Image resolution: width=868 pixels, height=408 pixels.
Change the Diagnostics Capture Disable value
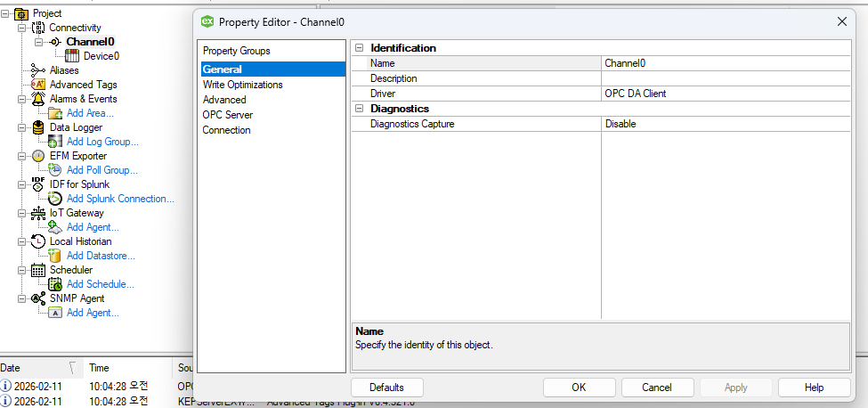(x=726, y=124)
